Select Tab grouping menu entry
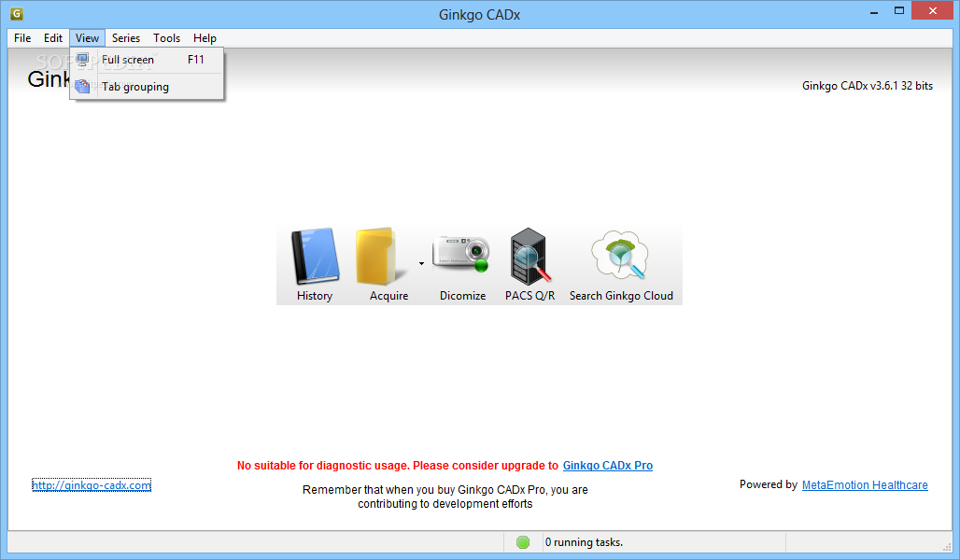 point(147,86)
